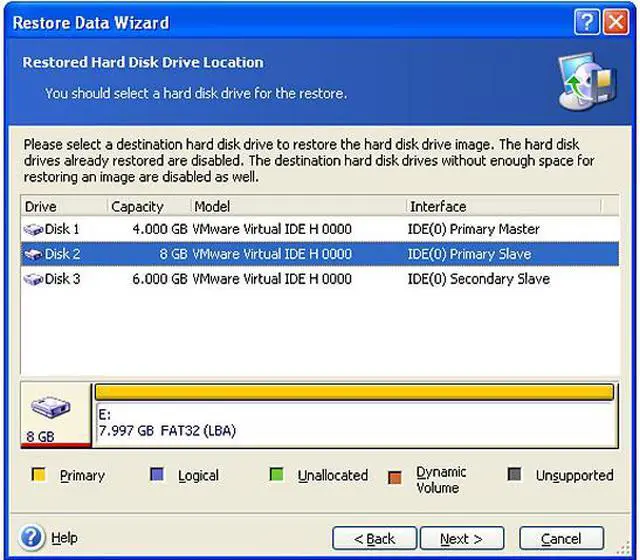Sort by the Model column header

pyautogui.click(x=298, y=207)
